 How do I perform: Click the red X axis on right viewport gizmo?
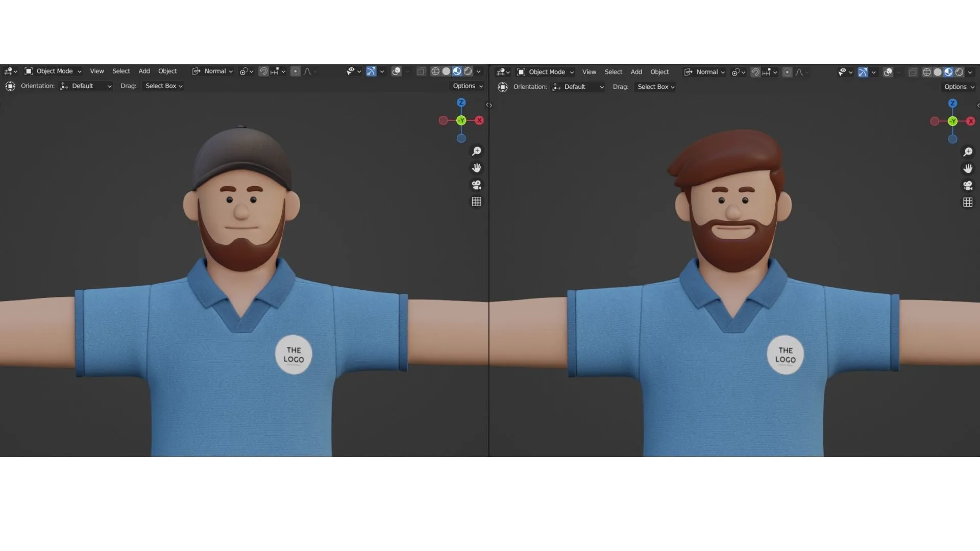pos(970,121)
